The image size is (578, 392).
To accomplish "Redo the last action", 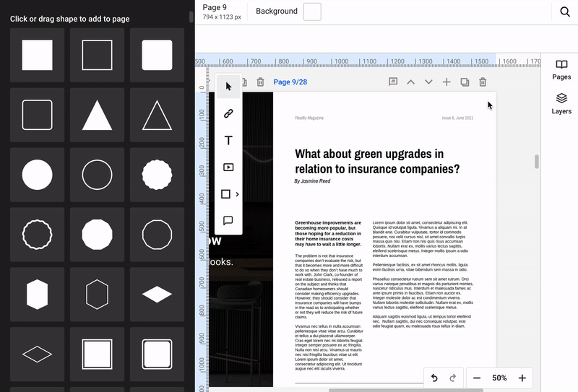I will pos(453,378).
